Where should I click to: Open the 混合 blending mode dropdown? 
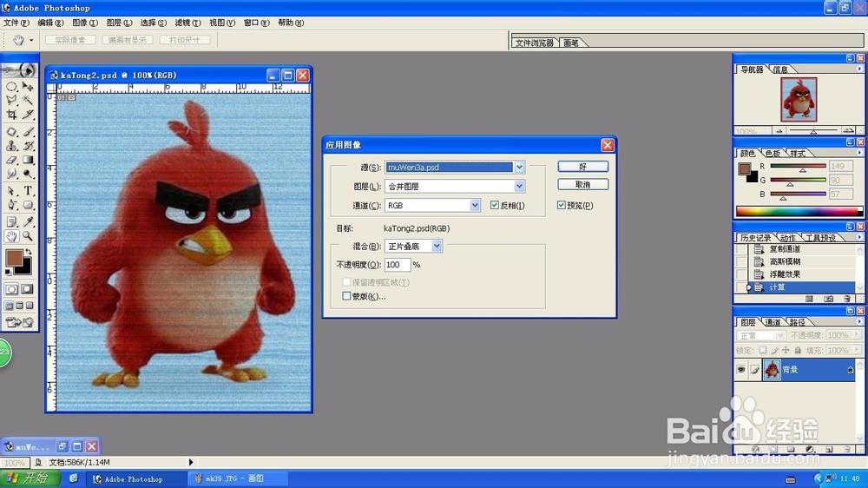(437, 246)
